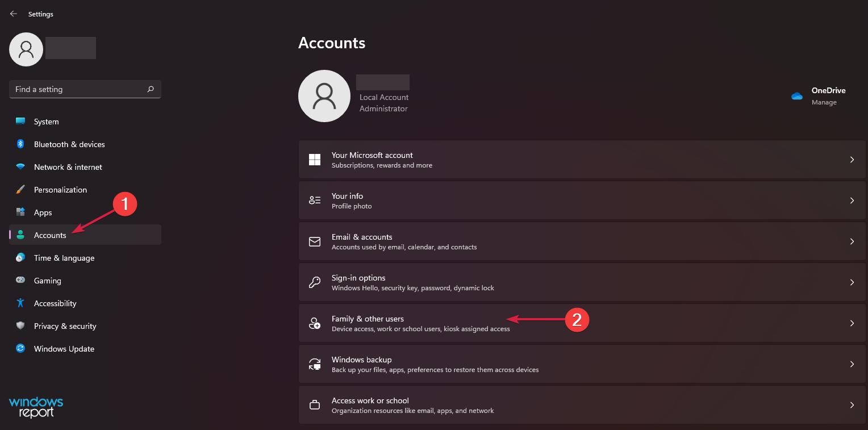Click the Sign-in options key icon

(315, 282)
